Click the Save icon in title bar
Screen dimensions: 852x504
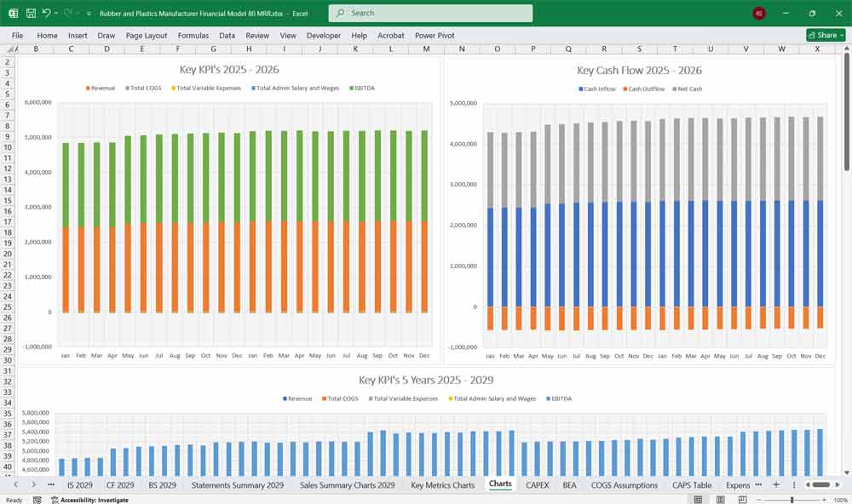pyautogui.click(x=31, y=14)
